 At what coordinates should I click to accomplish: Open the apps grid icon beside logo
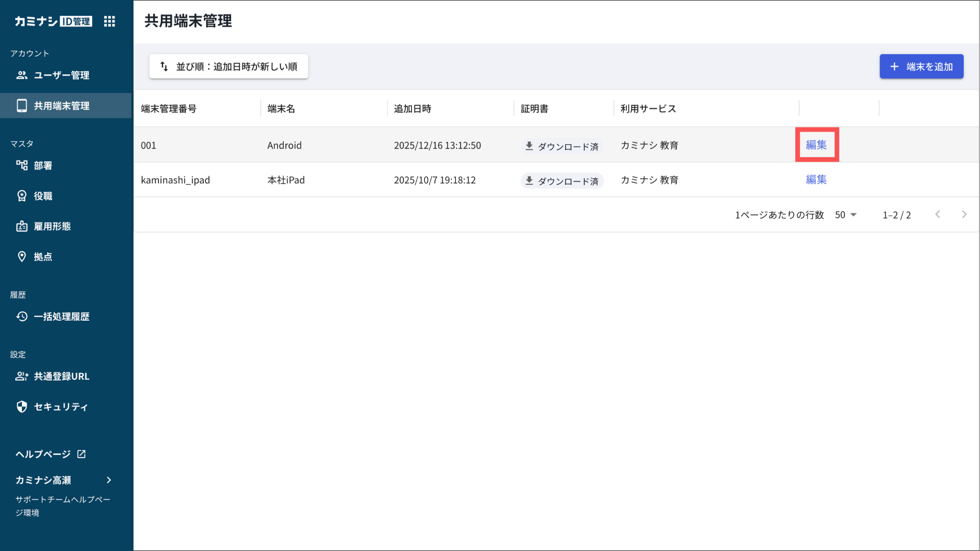point(110,21)
